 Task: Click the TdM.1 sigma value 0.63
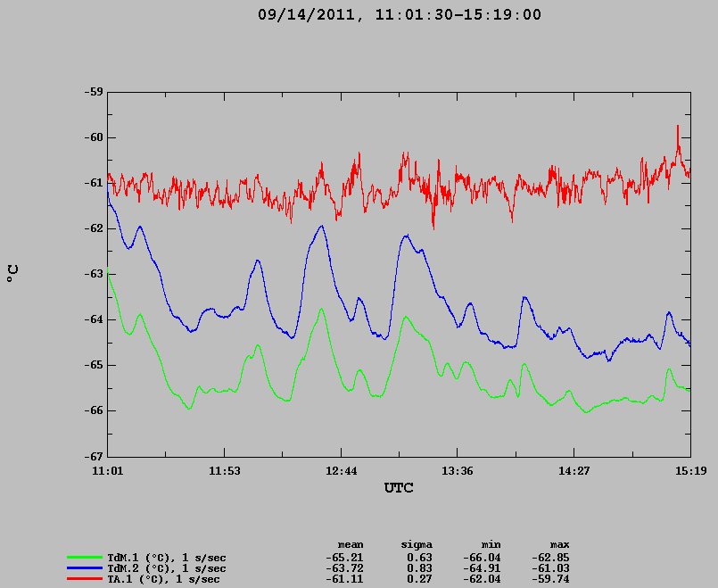[419, 558]
